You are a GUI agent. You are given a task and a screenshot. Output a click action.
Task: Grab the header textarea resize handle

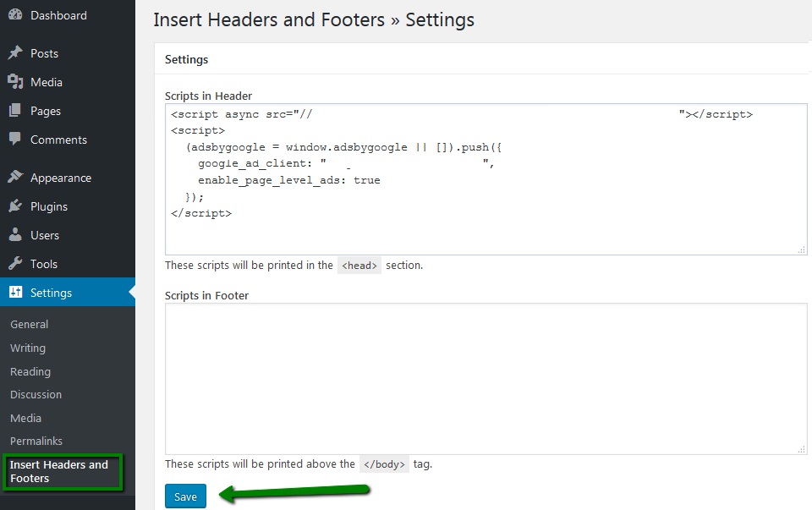(x=802, y=250)
